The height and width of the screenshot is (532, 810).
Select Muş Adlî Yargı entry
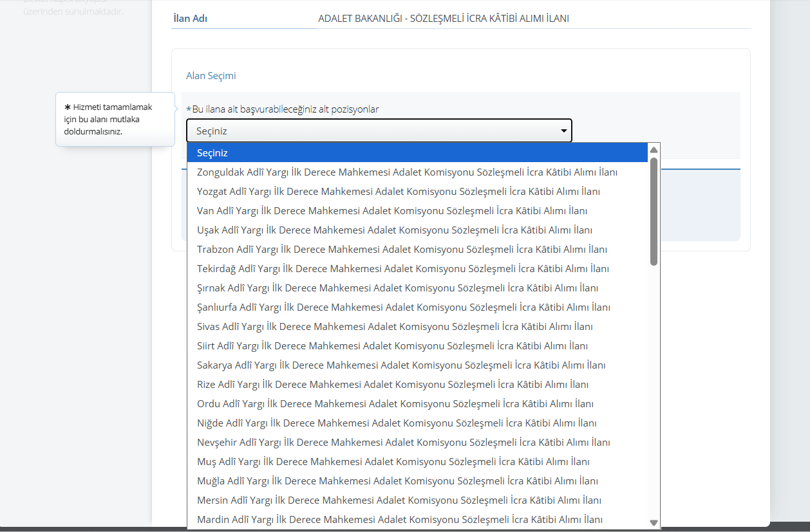click(x=417, y=462)
